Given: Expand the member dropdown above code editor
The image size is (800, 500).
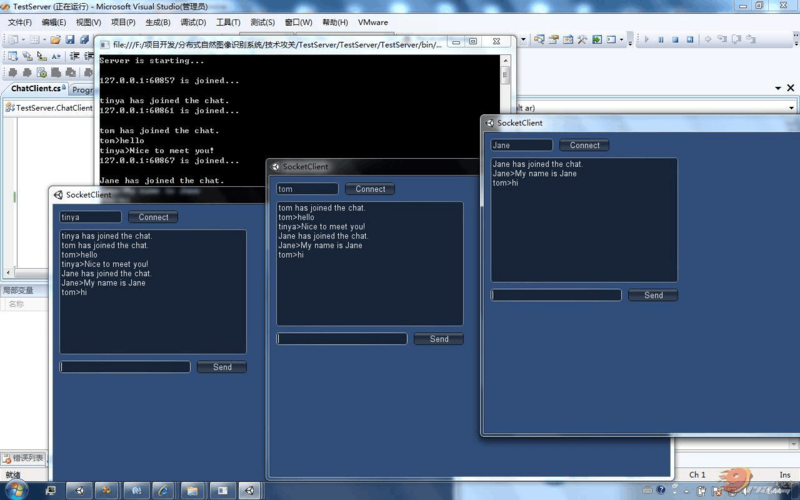Looking at the screenshot, I should pos(791,108).
